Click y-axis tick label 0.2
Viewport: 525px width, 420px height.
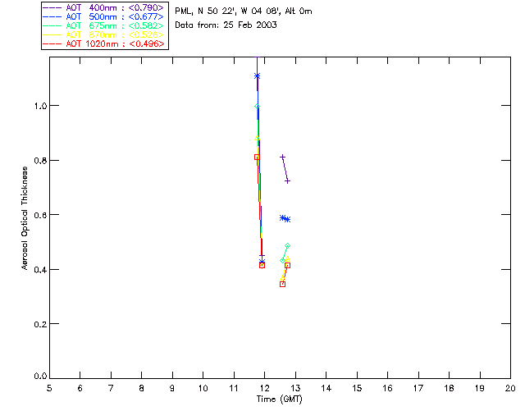[40, 324]
